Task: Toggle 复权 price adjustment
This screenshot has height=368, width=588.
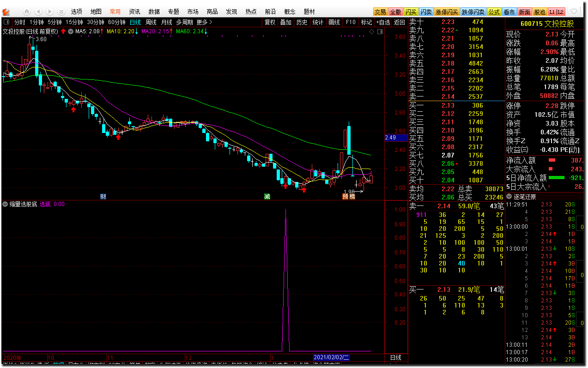Action: (x=270, y=22)
